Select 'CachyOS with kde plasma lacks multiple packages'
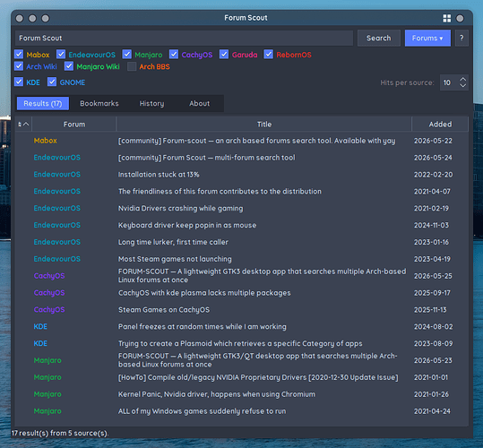The width and height of the screenshot is (483, 448). click(242, 293)
